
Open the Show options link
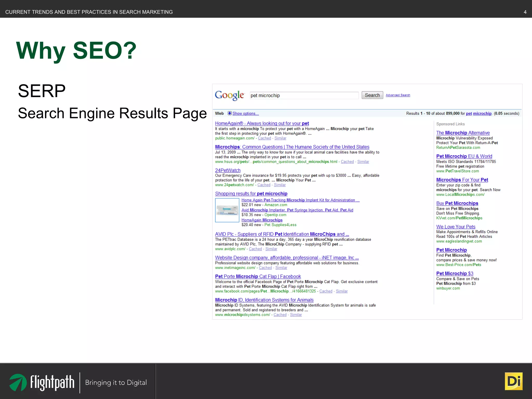[x=245, y=114]
